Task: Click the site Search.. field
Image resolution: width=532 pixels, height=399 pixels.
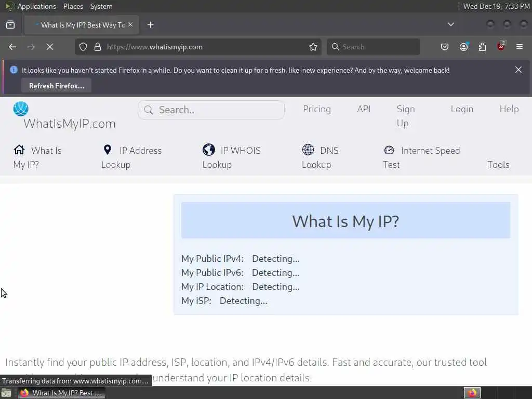Action: (211, 110)
